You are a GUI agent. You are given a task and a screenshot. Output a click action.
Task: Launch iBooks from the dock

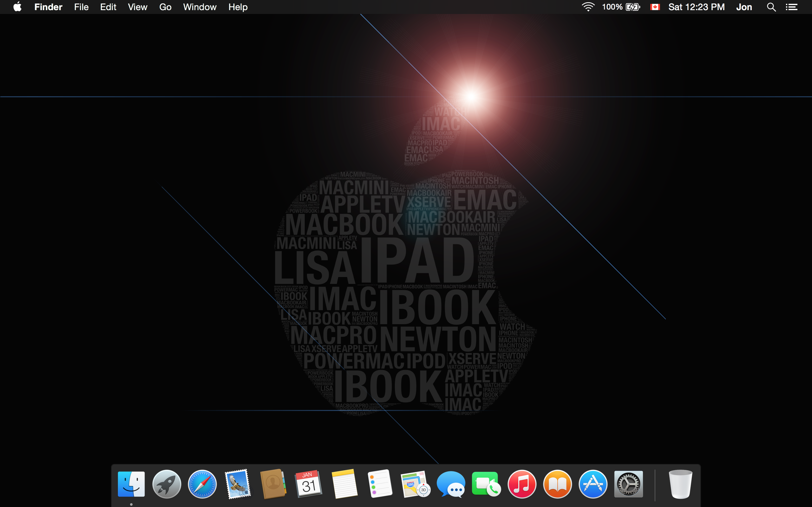coord(557,484)
